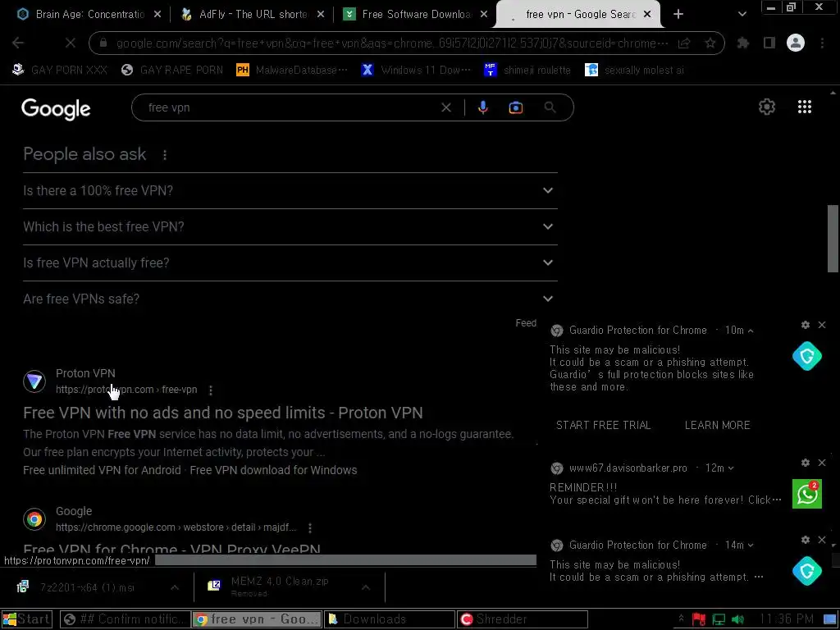The width and height of the screenshot is (840, 630).
Task: Open settings gear on first Guardio notification
Action: 806,325
